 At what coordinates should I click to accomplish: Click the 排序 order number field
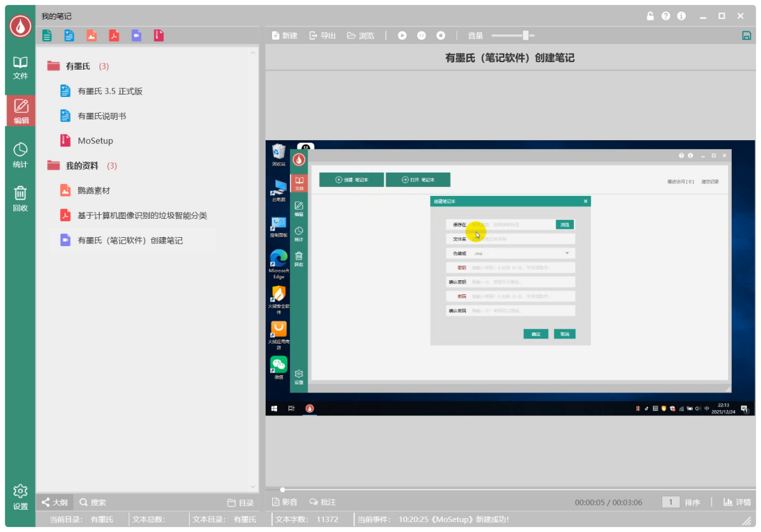671,502
